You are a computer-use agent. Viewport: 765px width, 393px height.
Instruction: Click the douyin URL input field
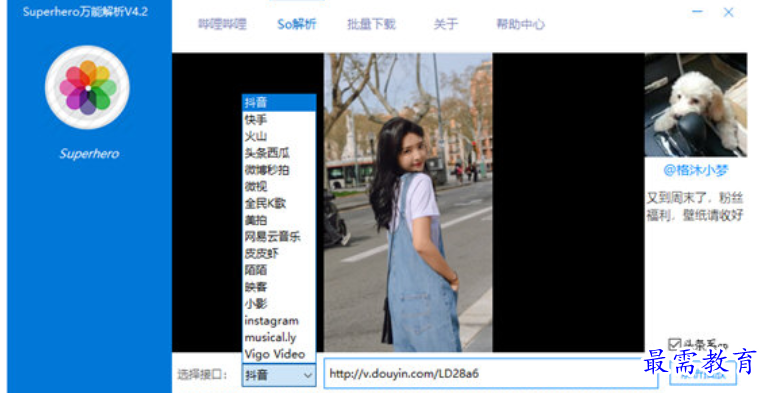[x=490, y=374]
